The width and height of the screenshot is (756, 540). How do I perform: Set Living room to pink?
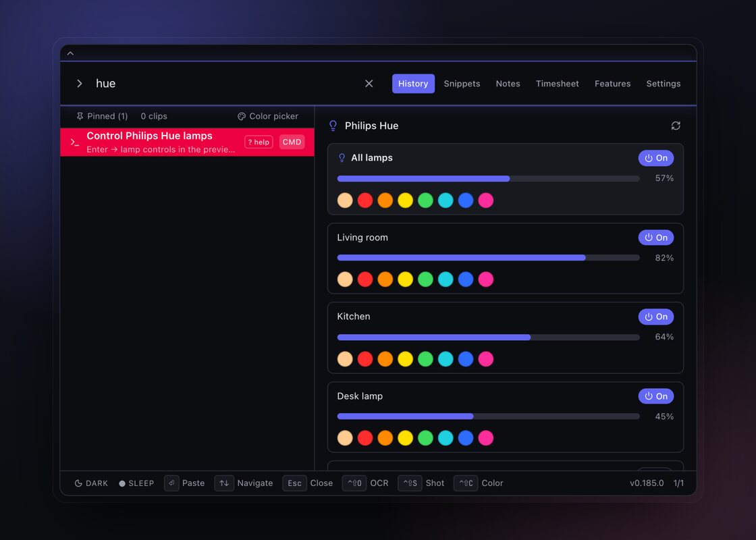point(486,279)
